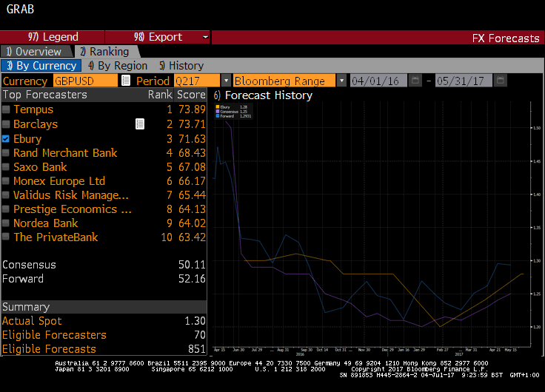Sort by the Rank column header
This screenshot has width=545, height=392.
[160, 95]
